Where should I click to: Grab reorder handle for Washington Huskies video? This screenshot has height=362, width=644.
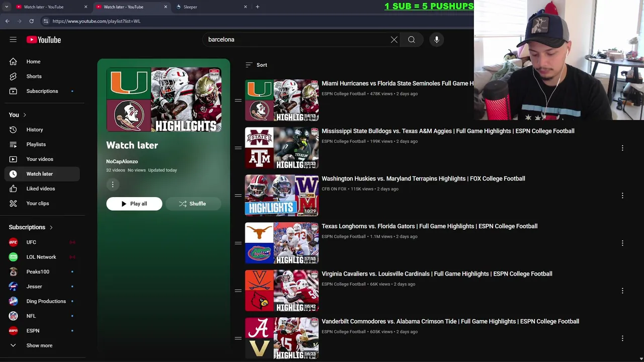click(x=238, y=196)
